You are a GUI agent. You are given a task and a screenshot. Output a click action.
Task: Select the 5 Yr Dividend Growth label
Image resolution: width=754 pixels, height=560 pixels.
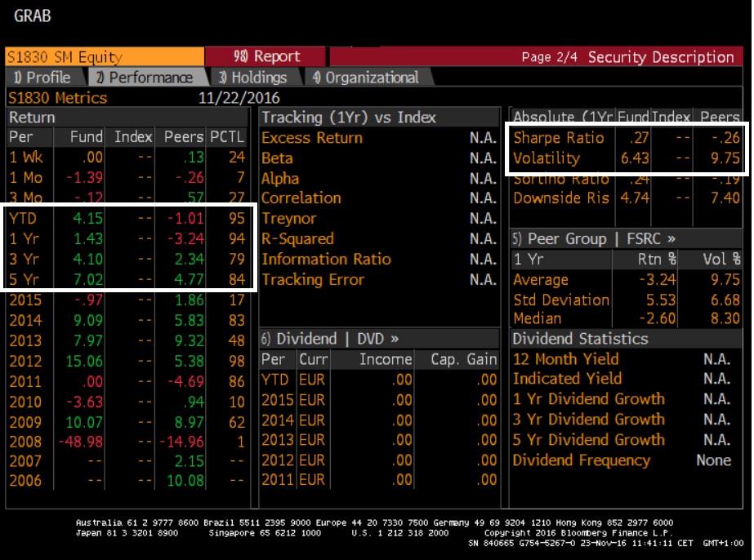click(x=589, y=440)
